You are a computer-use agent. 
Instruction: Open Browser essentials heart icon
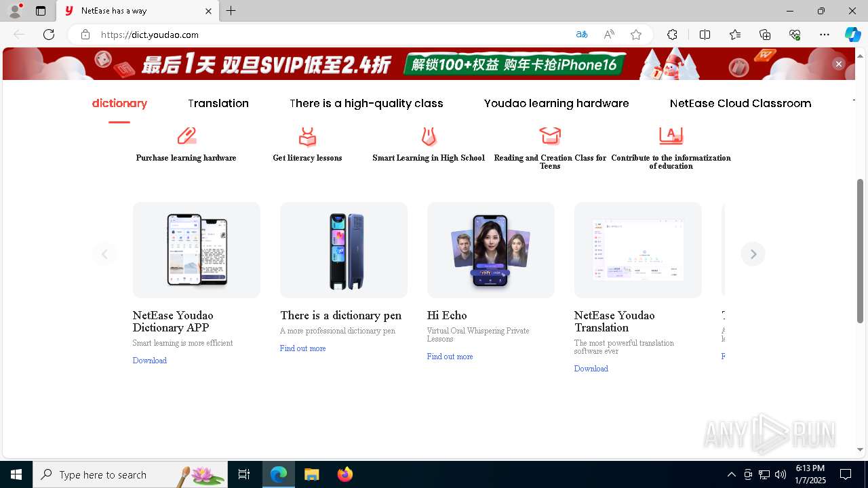(795, 35)
